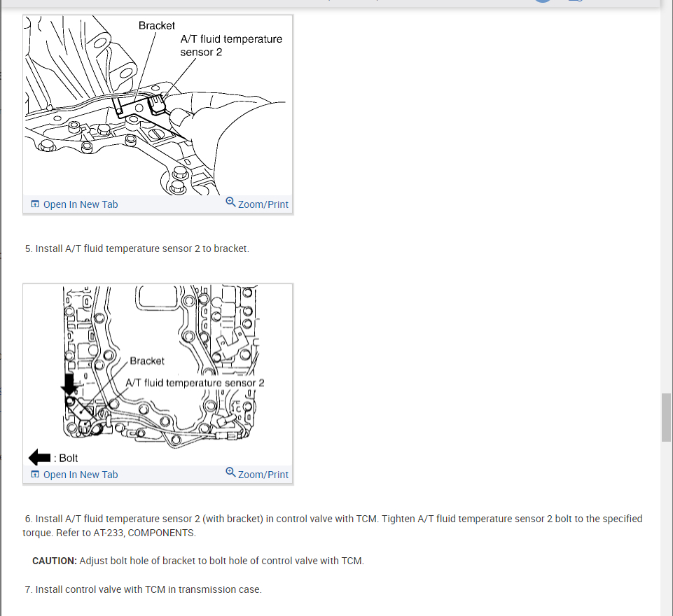Click step 7 Install control valve with TCM text
The image size is (673, 616).
[143, 590]
